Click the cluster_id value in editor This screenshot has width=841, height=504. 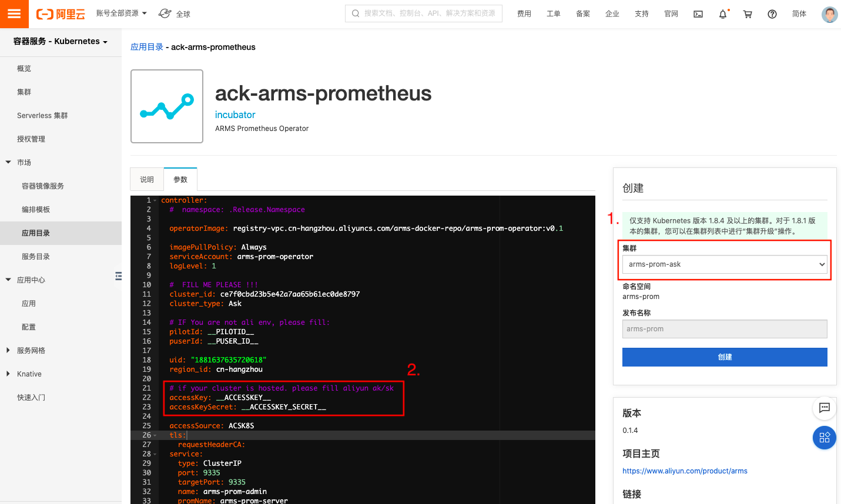click(290, 294)
